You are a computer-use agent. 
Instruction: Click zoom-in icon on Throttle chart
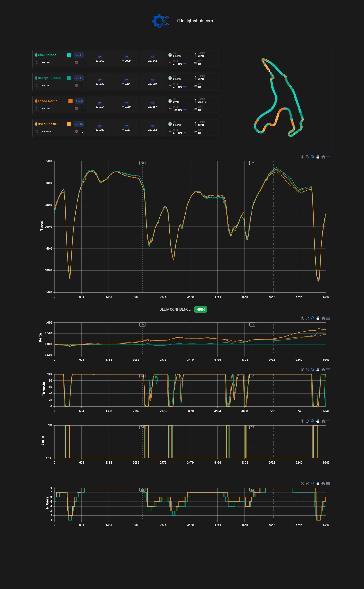302,370
